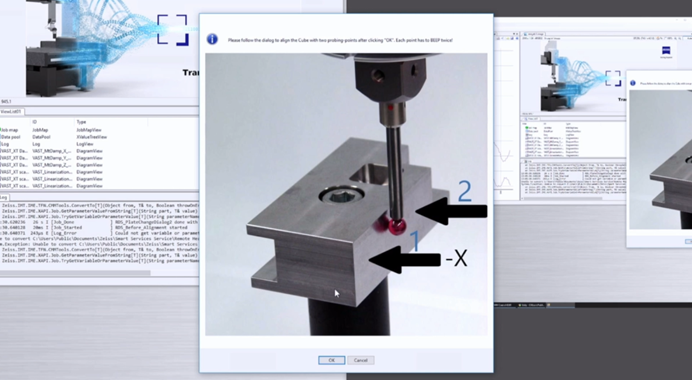Click the blue information icon in dialog
Viewport: 692px width, 380px height.
point(212,39)
